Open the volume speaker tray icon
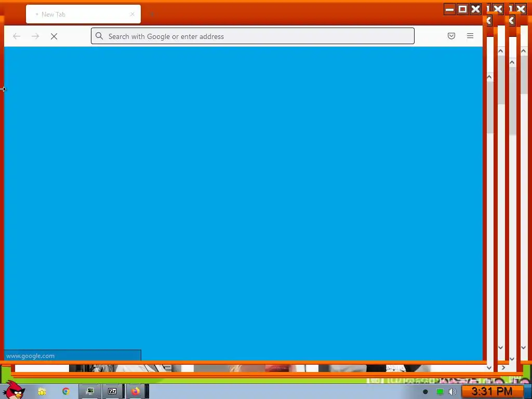The image size is (532, 399). tap(453, 392)
